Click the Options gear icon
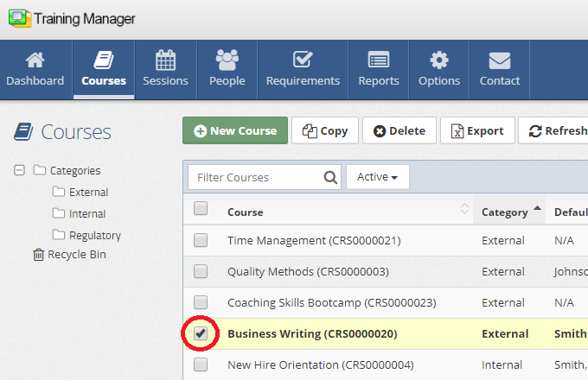The image size is (588, 380). [439, 60]
